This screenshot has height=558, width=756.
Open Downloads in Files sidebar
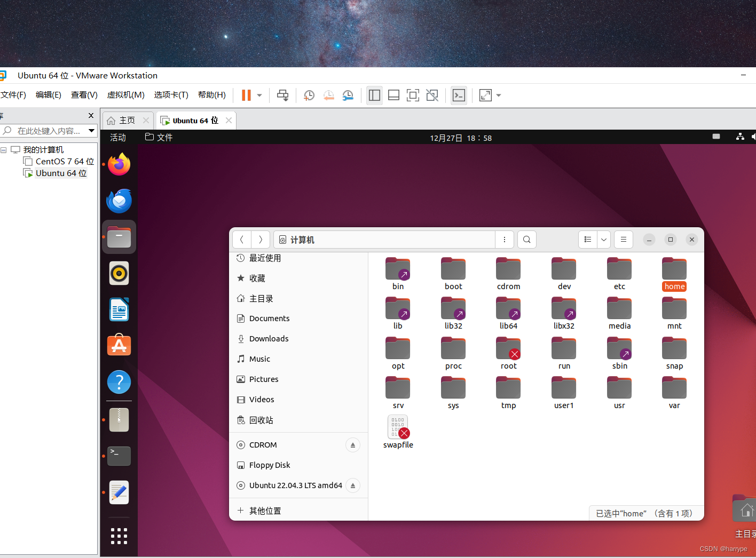(x=298, y=339)
